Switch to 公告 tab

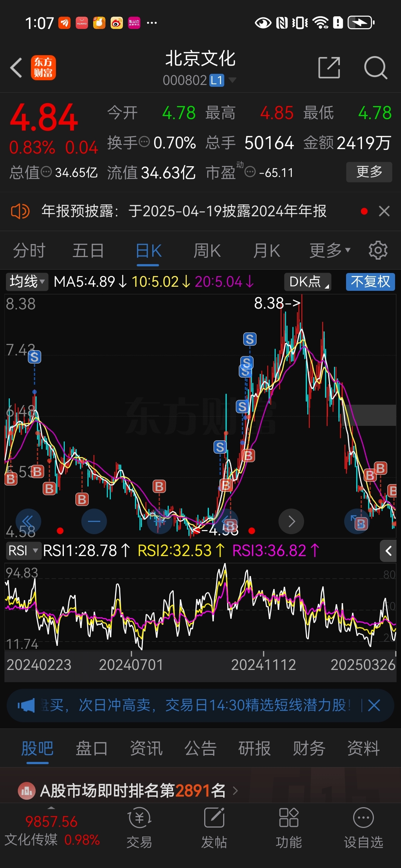click(x=200, y=748)
